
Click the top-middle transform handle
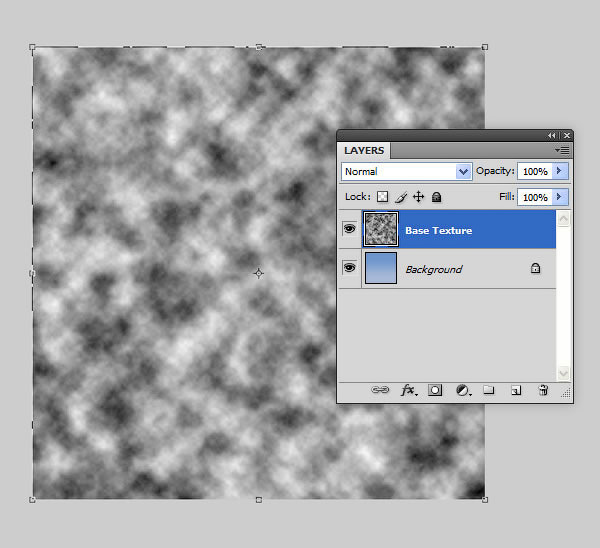coord(259,47)
